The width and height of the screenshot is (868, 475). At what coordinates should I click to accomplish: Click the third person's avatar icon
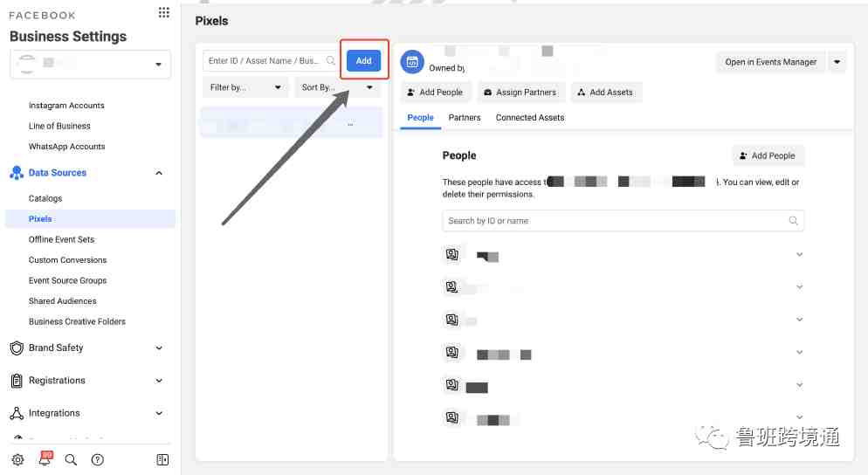[x=452, y=320]
